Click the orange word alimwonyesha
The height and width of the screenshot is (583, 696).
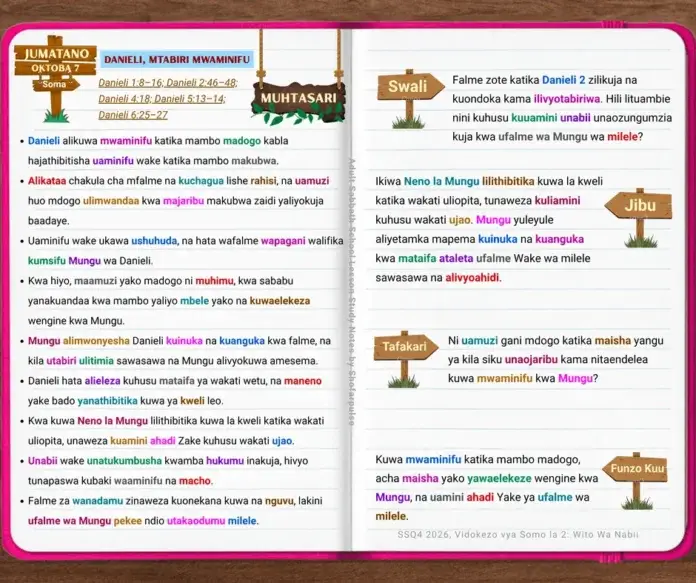(96, 341)
